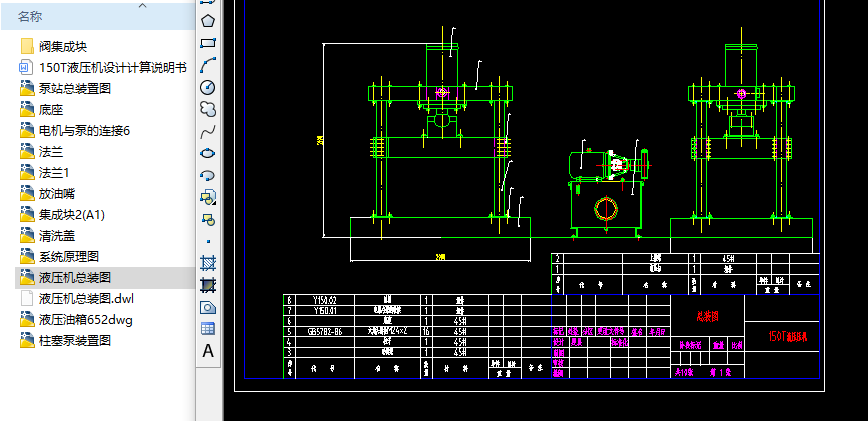Click the Insert Block tool
Screen dimensions: 868x421
tap(208, 197)
